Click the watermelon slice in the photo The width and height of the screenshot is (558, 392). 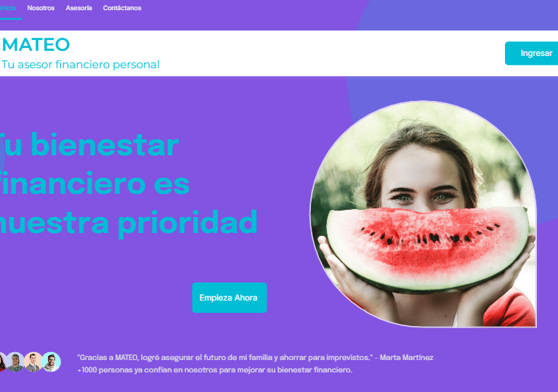point(427,249)
